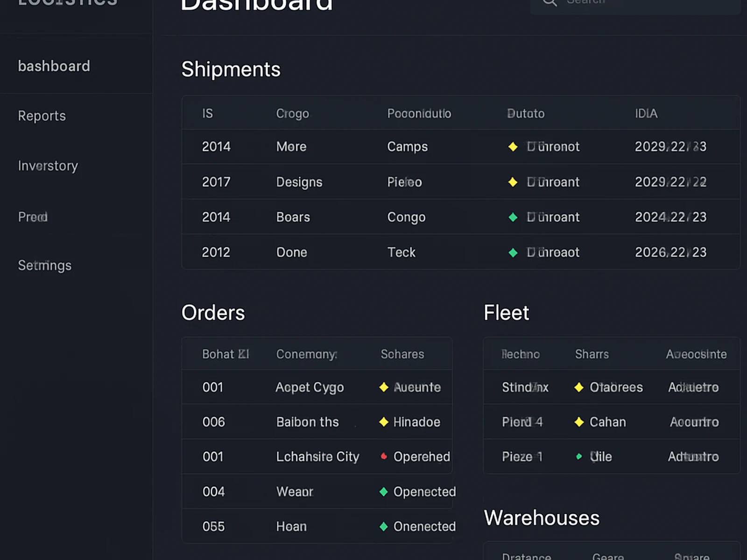Image resolution: width=747 pixels, height=560 pixels.
Task: Click yellow status diamond in shipment More row
Action: pos(513,147)
